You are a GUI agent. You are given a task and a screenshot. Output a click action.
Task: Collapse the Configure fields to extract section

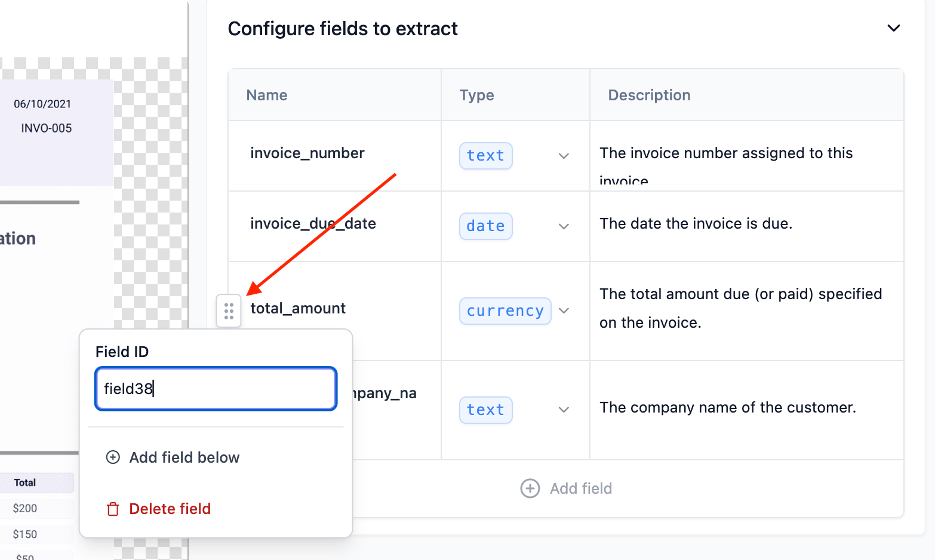(x=893, y=28)
